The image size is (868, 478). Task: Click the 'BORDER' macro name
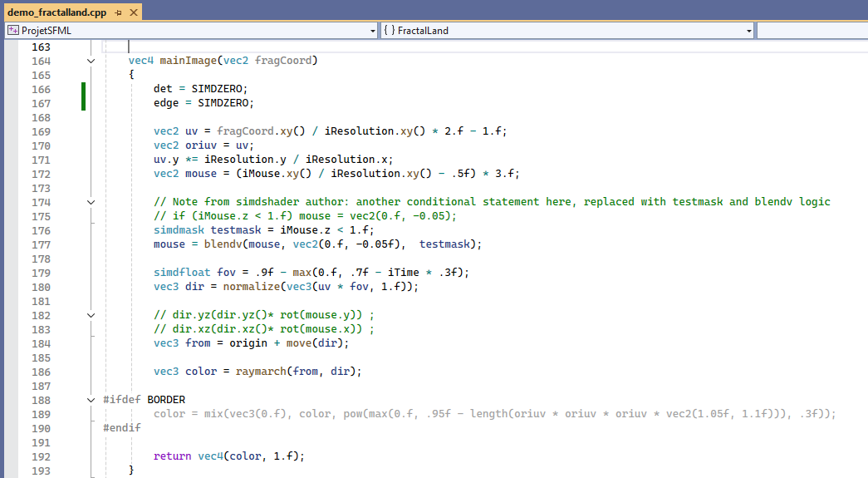pos(166,399)
